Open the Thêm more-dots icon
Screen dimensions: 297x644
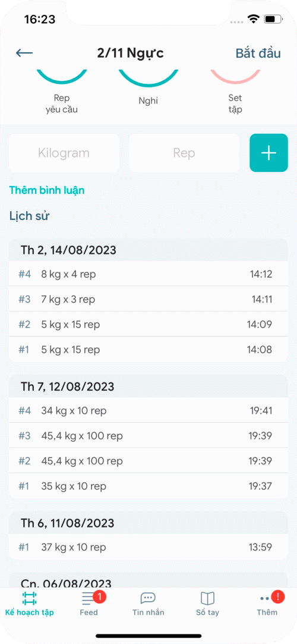pyautogui.click(x=265, y=599)
